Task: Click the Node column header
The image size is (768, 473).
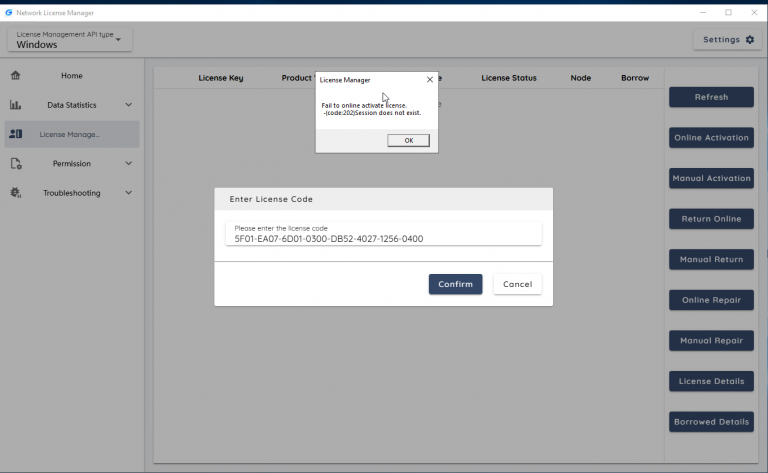Action: click(580, 78)
